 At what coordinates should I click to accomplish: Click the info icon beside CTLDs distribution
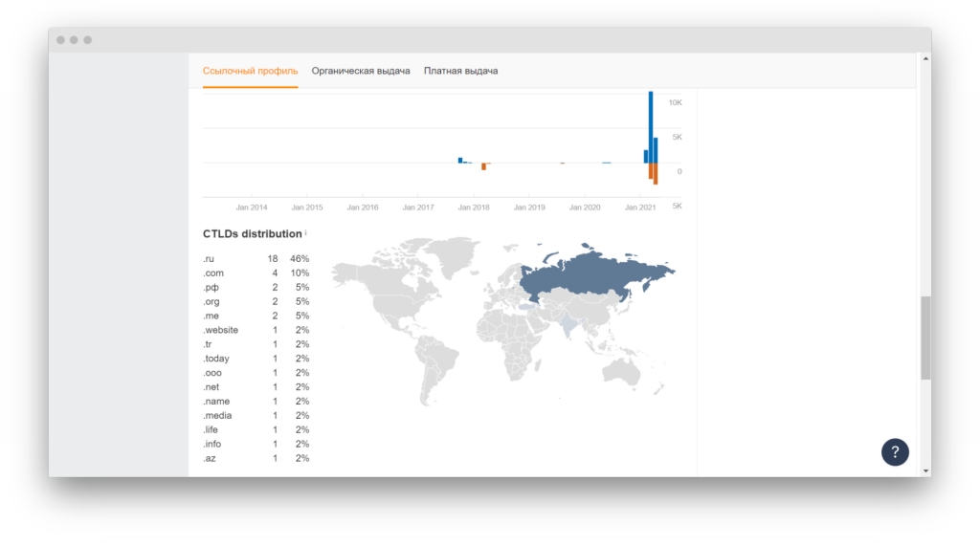click(306, 233)
